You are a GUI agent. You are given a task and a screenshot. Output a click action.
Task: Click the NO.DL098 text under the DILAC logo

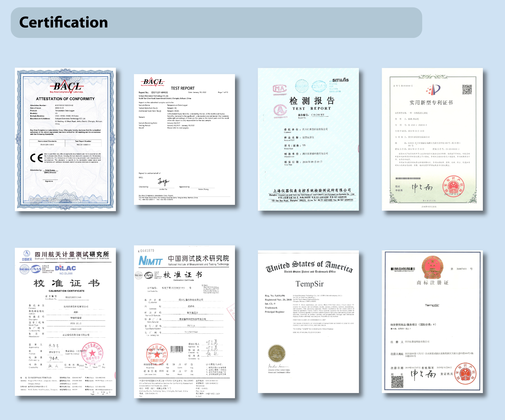tap(66, 273)
